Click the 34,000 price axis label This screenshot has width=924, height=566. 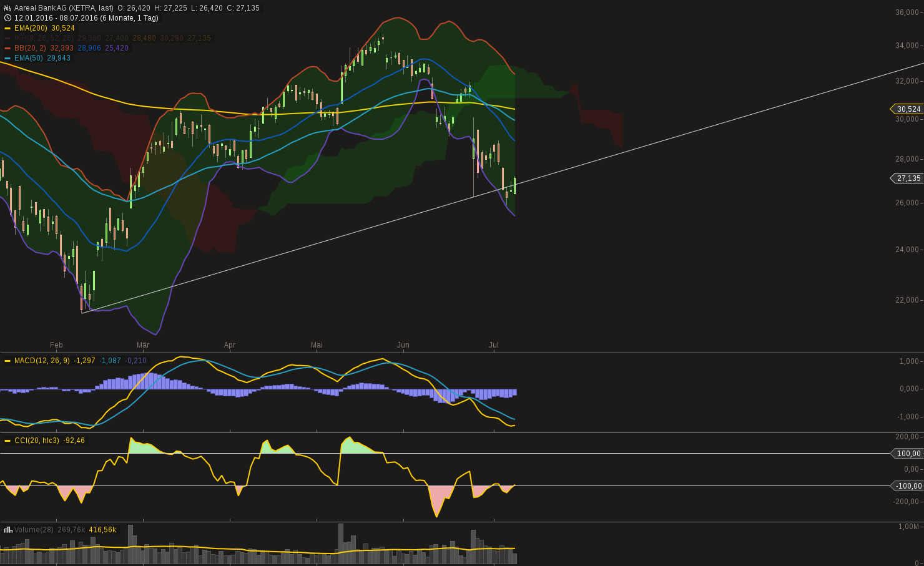[x=907, y=46]
